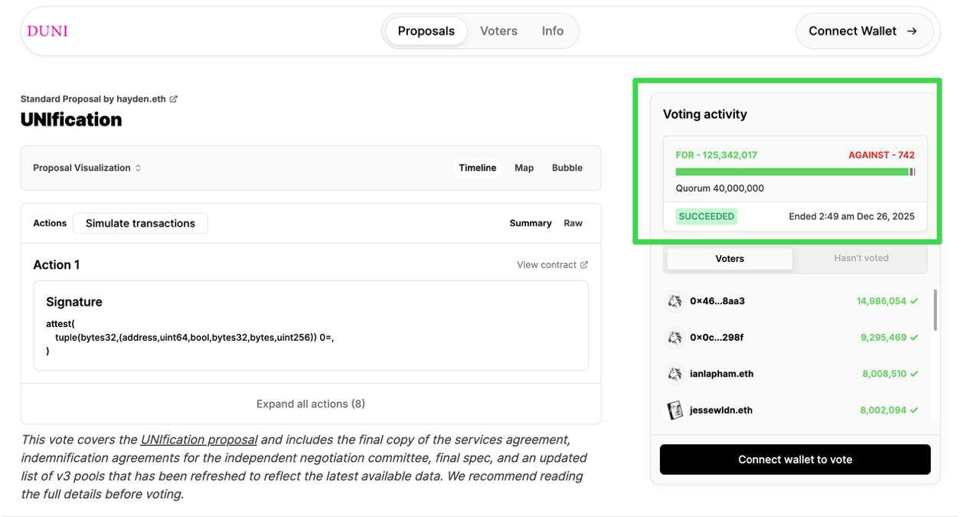Expand all actions (8)
Viewport: 980px width, 517px height.
tap(311, 404)
